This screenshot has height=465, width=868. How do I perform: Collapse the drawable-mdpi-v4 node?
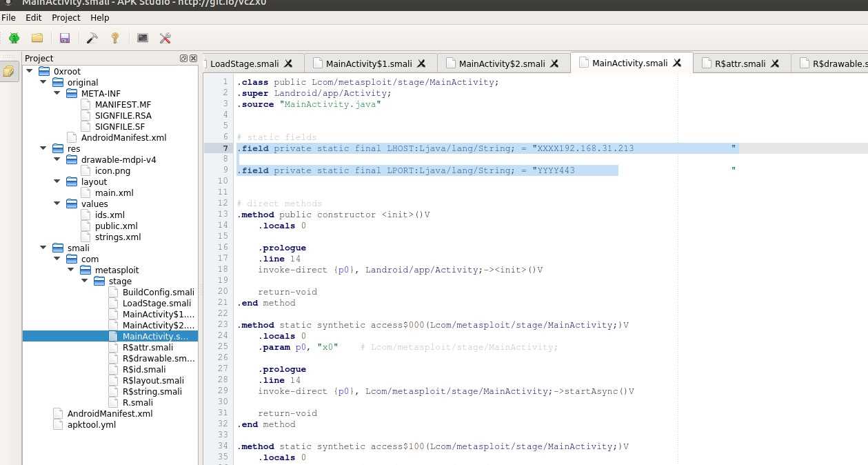click(x=57, y=159)
